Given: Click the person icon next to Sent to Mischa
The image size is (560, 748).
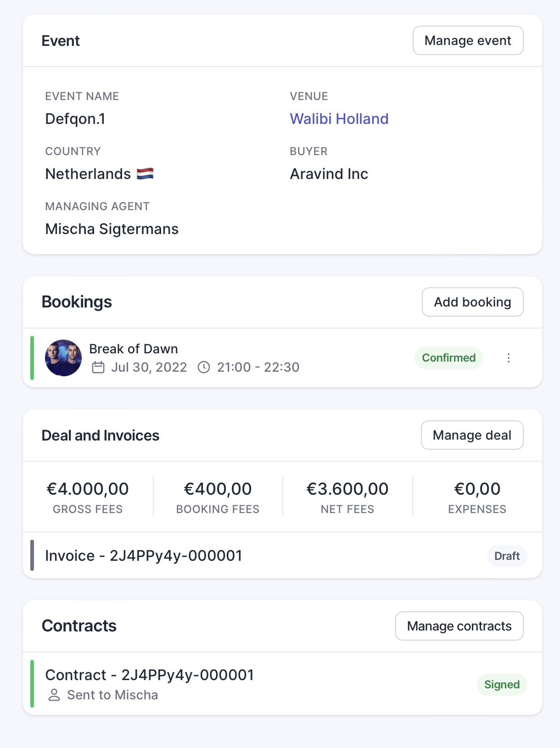Looking at the screenshot, I should pyautogui.click(x=54, y=695).
